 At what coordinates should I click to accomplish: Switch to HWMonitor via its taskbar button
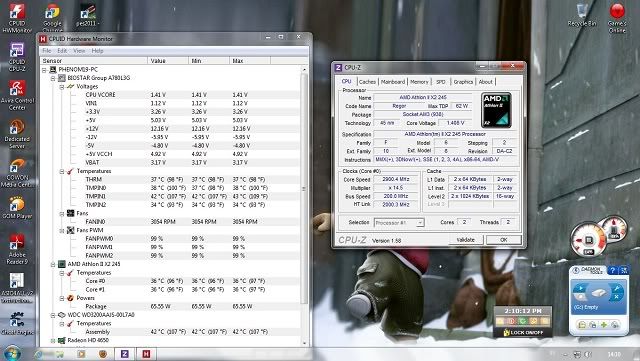click(x=146, y=354)
